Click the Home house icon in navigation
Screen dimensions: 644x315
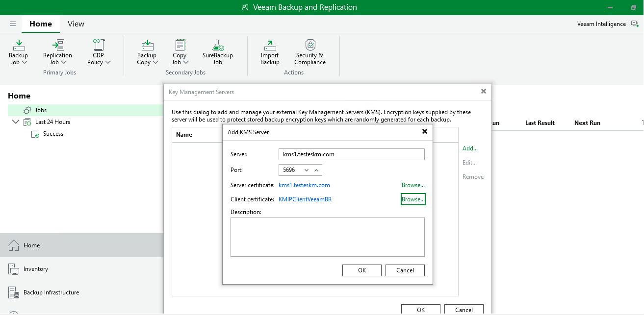[14, 245]
